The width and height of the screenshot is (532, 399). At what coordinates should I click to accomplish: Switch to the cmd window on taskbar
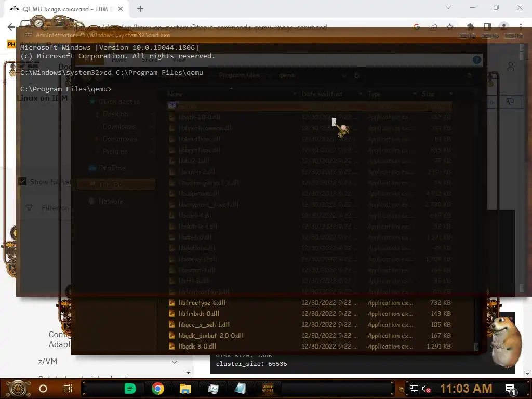(x=268, y=389)
